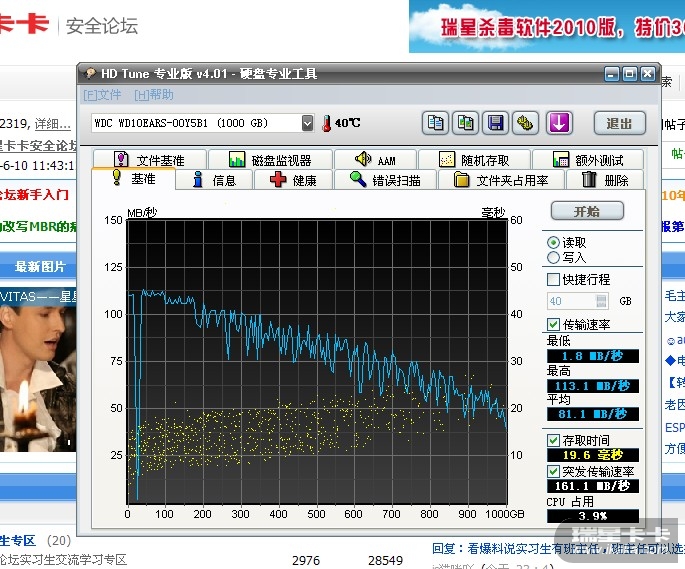Click the copy info to clipboard icon
Image resolution: width=685 pixels, height=569 pixels.
point(435,123)
